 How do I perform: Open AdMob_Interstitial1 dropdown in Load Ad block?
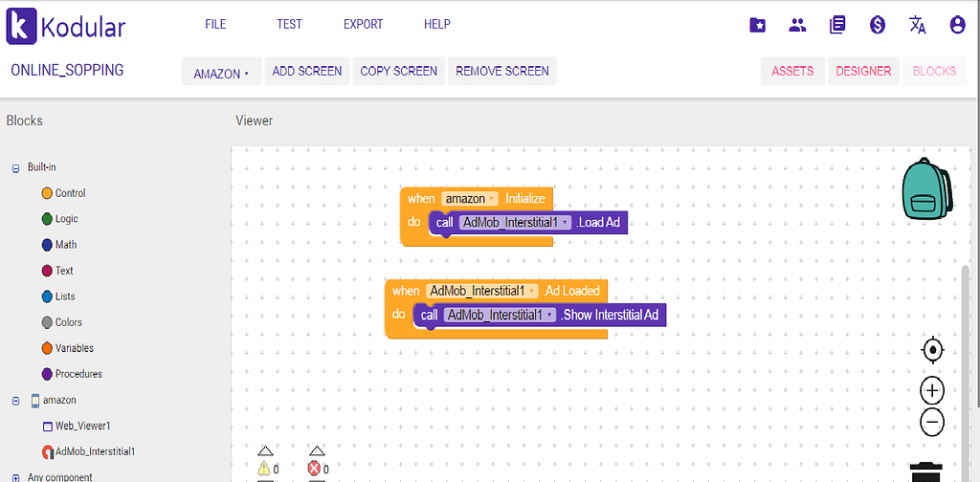[x=516, y=222]
